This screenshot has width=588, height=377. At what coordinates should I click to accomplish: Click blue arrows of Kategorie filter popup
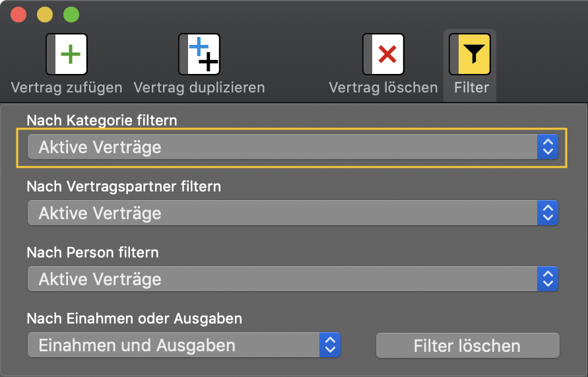pyautogui.click(x=548, y=147)
